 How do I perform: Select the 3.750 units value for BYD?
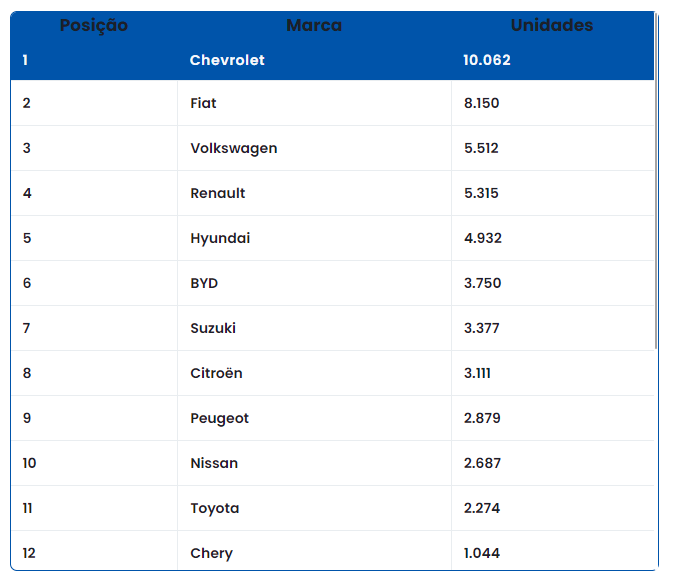(482, 283)
